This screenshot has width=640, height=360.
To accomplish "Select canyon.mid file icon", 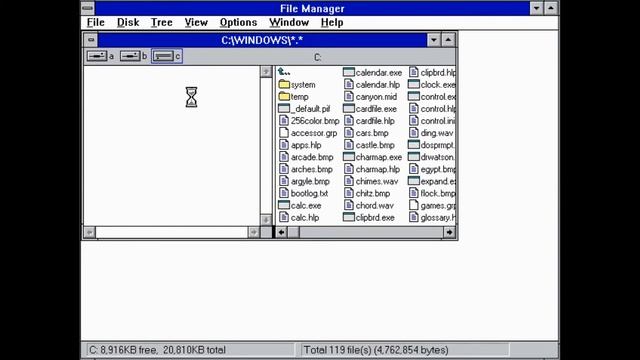I will tap(349, 97).
